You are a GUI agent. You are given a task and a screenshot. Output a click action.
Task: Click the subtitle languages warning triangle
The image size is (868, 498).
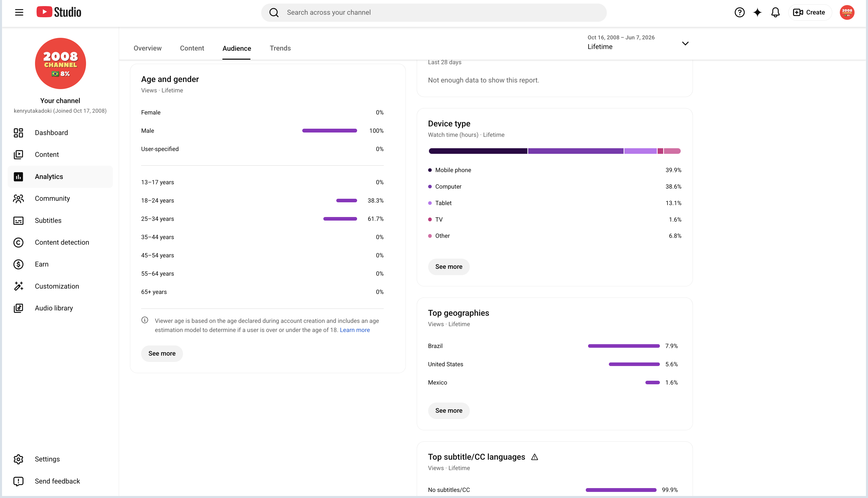[x=535, y=457]
